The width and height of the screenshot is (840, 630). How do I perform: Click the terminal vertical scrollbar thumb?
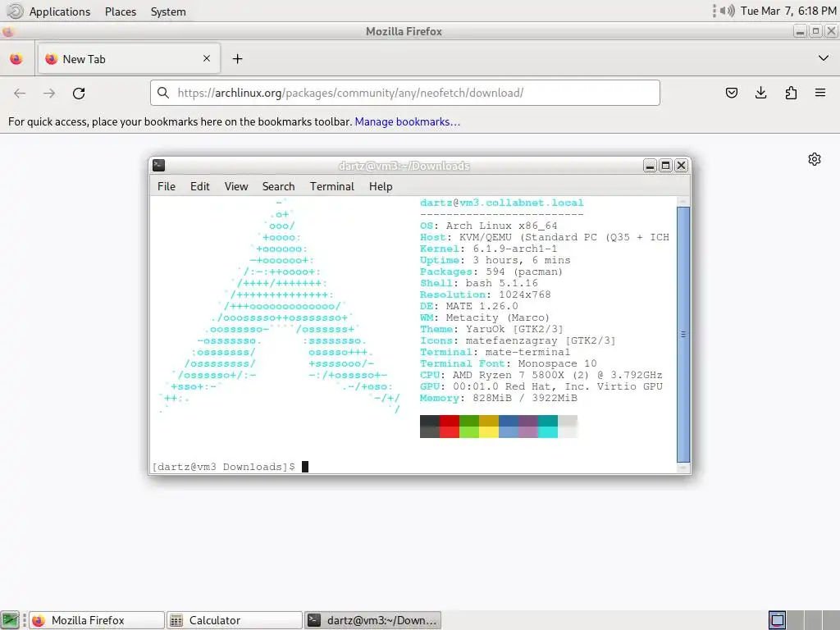click(x=683, y=335)
